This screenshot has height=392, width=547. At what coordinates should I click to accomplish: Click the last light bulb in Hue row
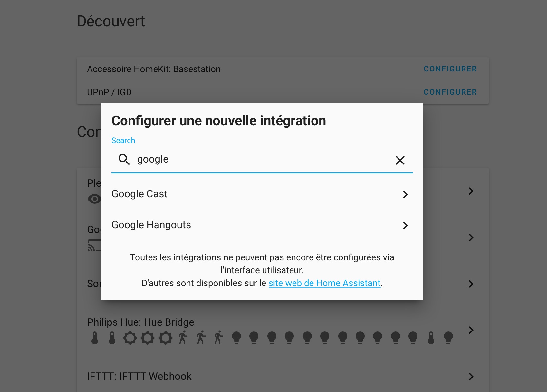click(x=448, y=338)
